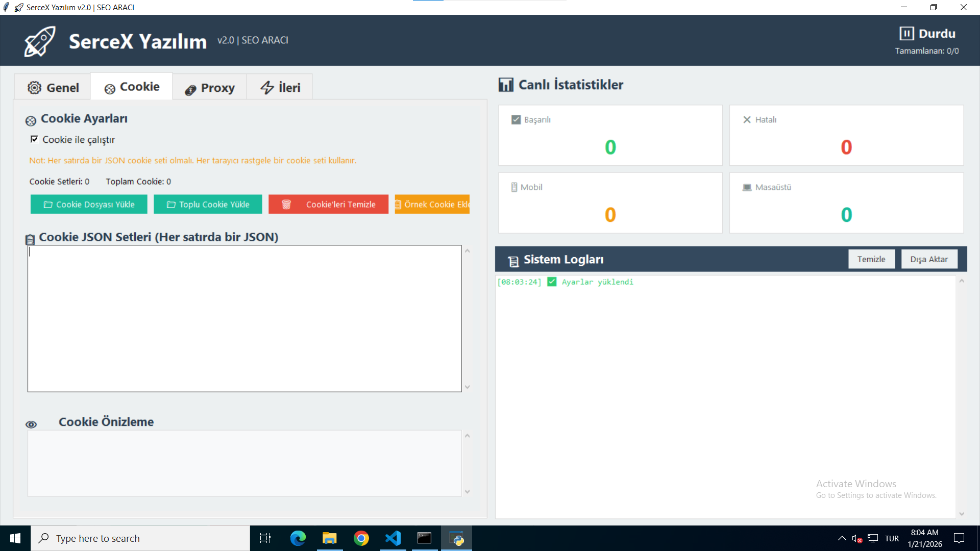This screenshot has height=551, width=980.
Task: Open Task View in the taskbar
Action: (x=265, y=538)
